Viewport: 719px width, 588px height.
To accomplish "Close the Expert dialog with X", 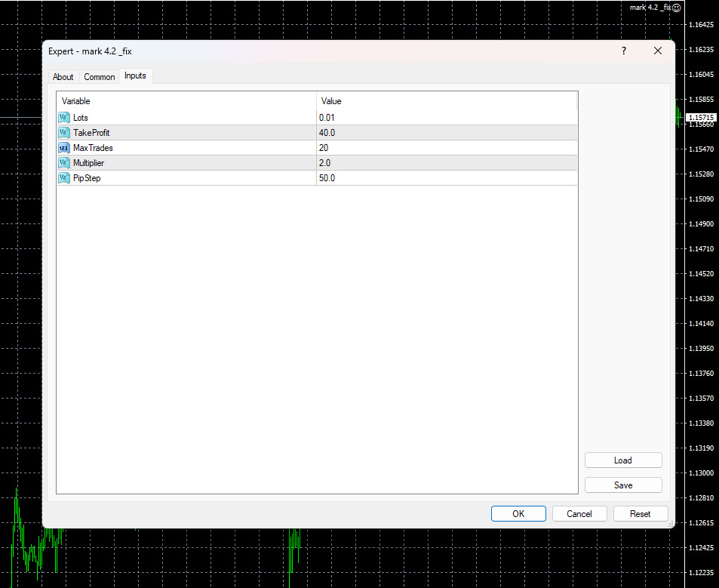I will [x=658, y=51].
